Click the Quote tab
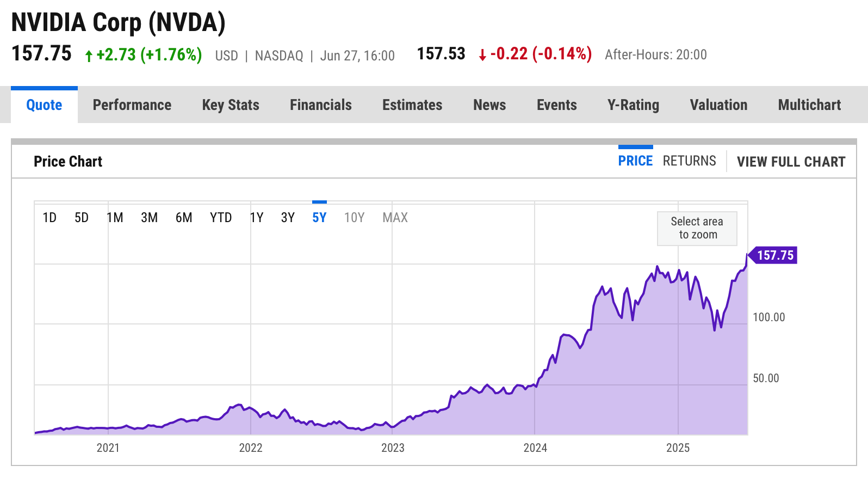868x478 pixels. [44, 105]
